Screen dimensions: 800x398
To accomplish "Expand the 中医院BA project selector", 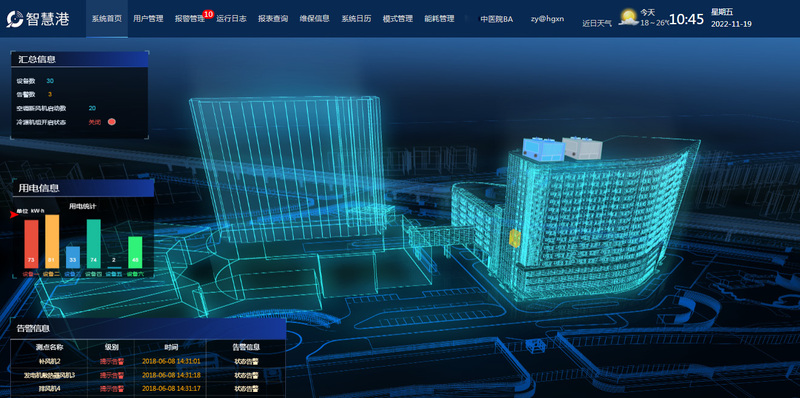I will point(496,19).
